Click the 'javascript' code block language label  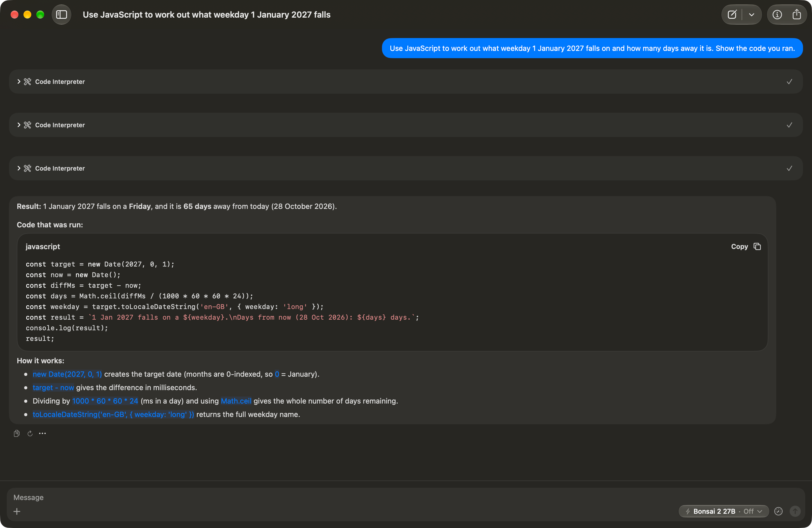tap(43, 247)
